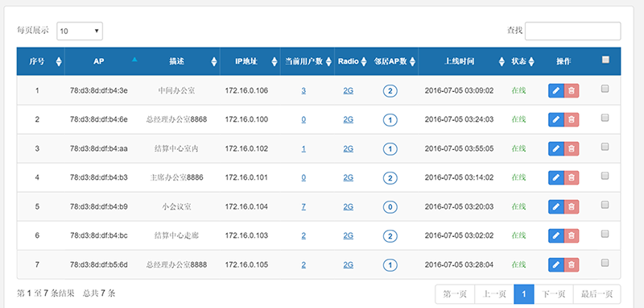This screenshot has height=308, width=644.
Task: Open the 2G Radio link for row 2
Action: 349,119
